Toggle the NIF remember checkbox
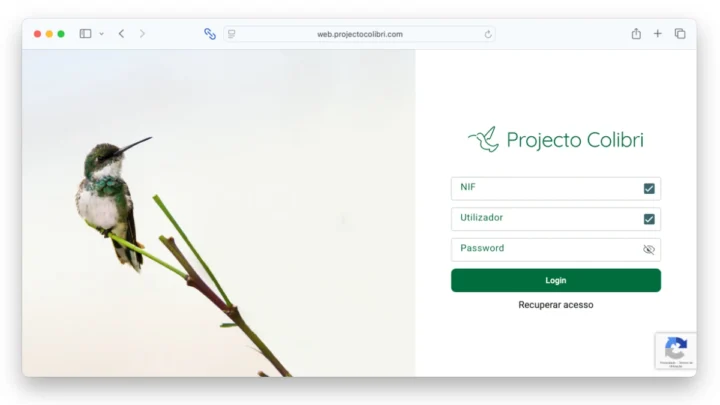This screenshot has height=405, width=720. click(x=649, y=189)
